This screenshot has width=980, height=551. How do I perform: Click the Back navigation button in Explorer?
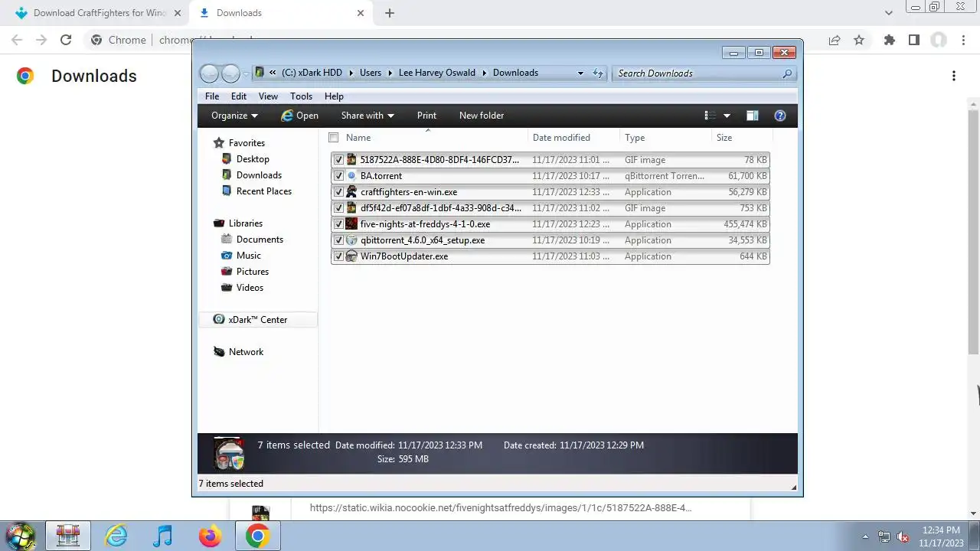coord(209,73)
